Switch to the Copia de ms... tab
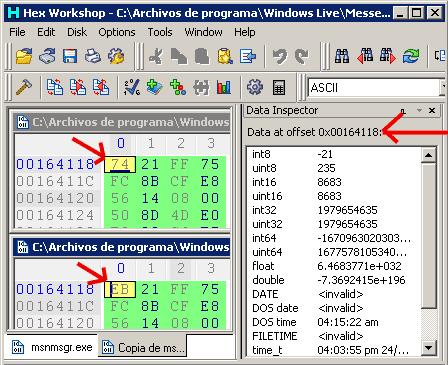Screen dimensions: 448x365 (142, 348)
